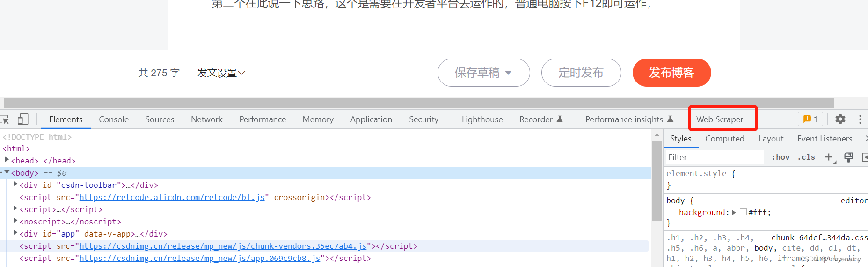This screenshot has height=267, width=868.
Task: Open app.069c9cb8.js script link
Action: tap(200, 258)
